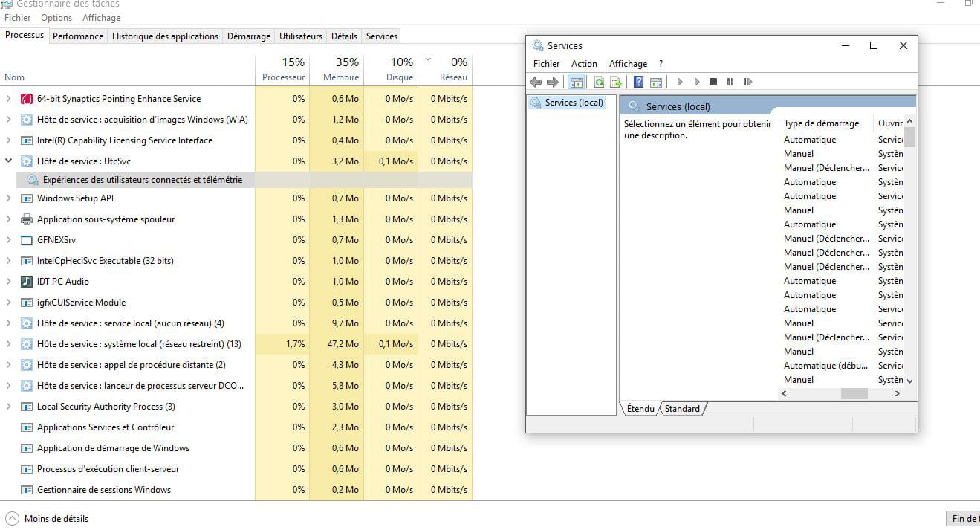Expand the Application sous-système spouleur row
This screenshot has height=530, width=980.
click(9, 219)
